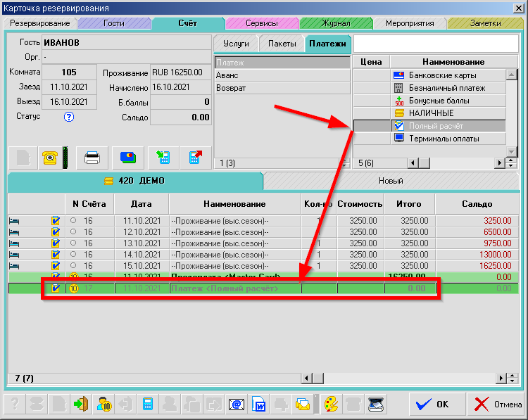
Task: Click the printer icon button
Action: (x=92, y=158)
